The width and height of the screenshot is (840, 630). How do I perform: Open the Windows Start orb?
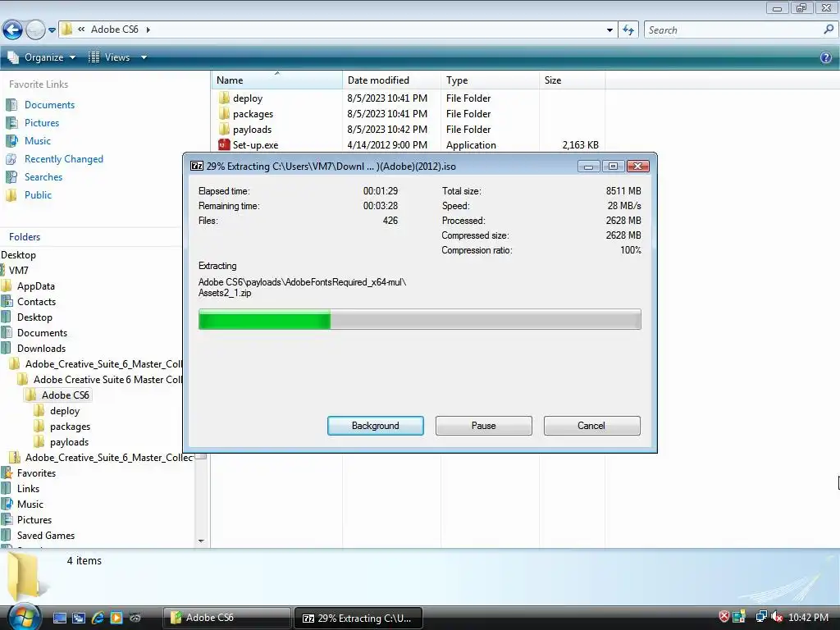24,617
